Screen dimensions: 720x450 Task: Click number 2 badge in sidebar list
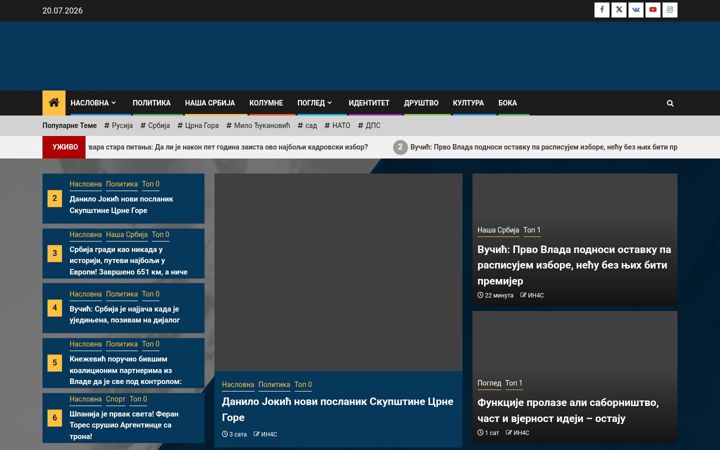tap(55, 198)
